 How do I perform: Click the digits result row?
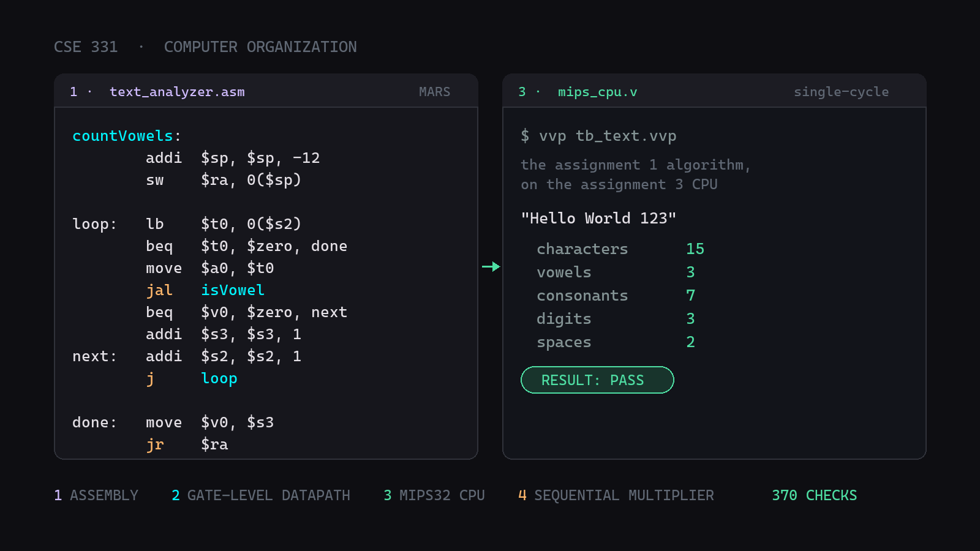click(x=616, y=319)
